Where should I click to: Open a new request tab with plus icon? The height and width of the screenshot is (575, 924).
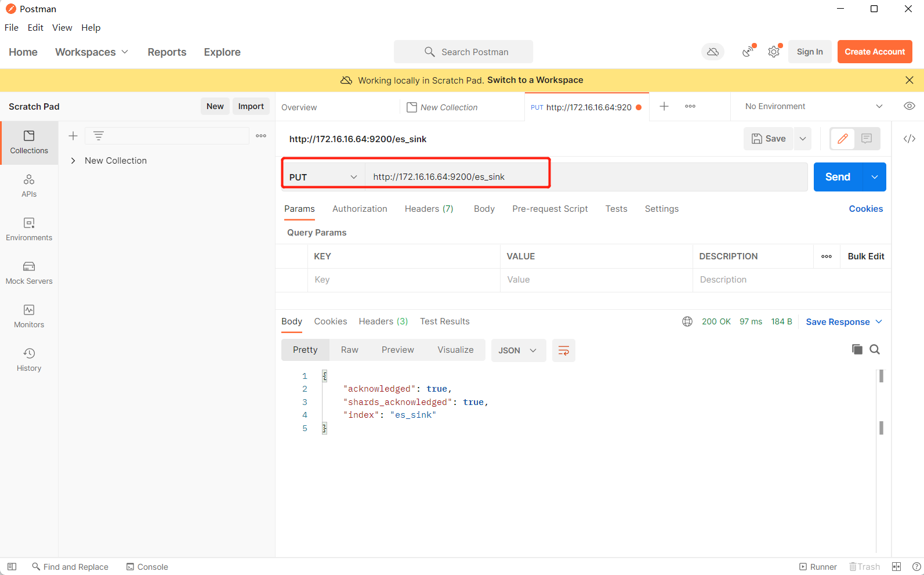(664, 106)
